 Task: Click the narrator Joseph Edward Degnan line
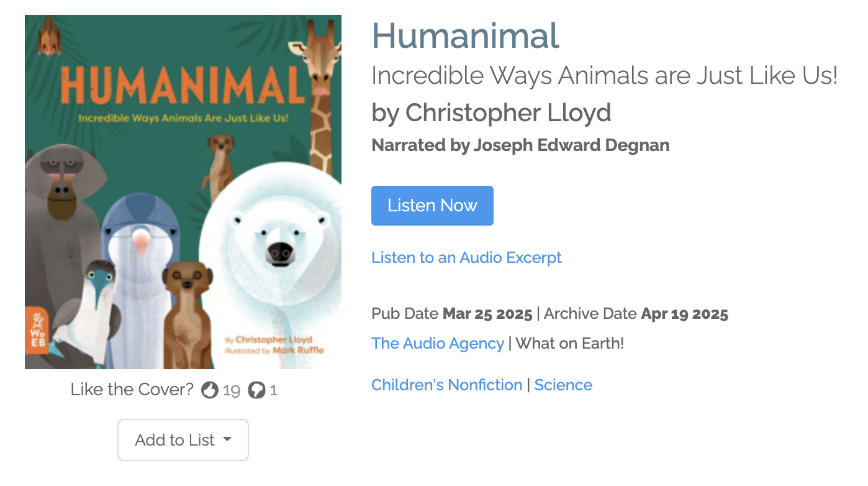point(520,145)
